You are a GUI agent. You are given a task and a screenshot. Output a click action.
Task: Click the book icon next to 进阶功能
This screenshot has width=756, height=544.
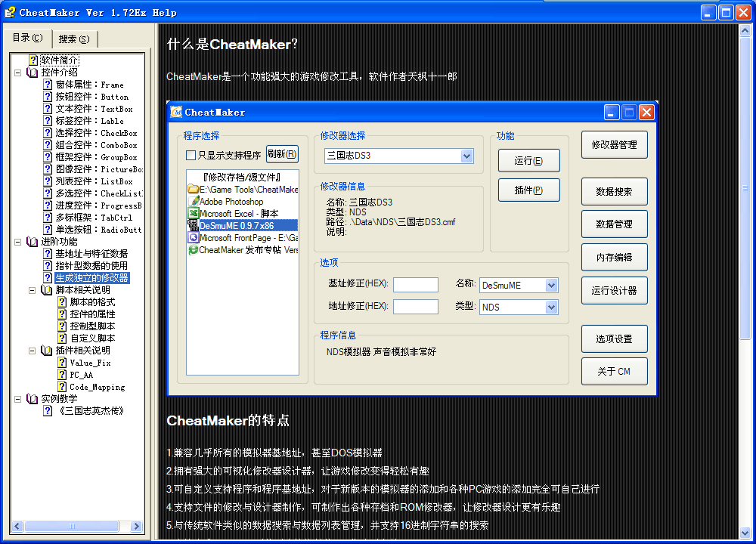(x=33, y=242)
